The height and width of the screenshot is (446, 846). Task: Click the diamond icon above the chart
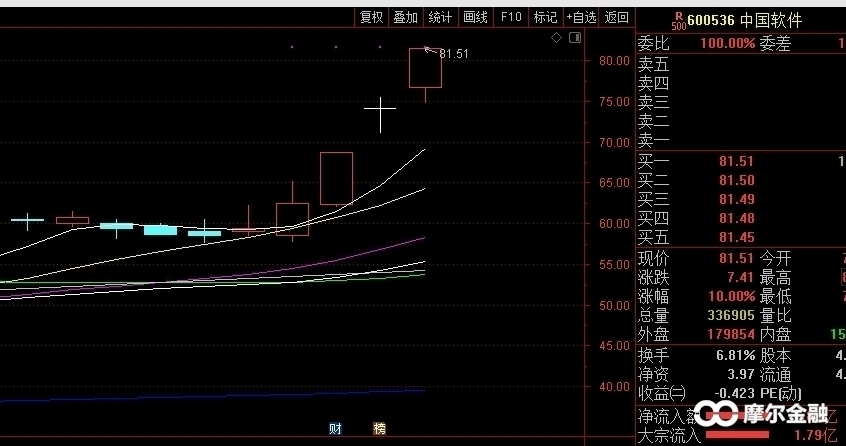click(557, 38)
